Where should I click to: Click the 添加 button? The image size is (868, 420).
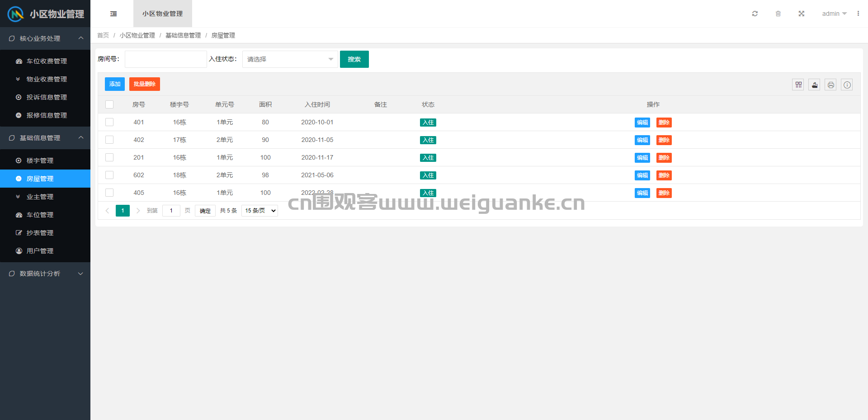coord(115,84)
